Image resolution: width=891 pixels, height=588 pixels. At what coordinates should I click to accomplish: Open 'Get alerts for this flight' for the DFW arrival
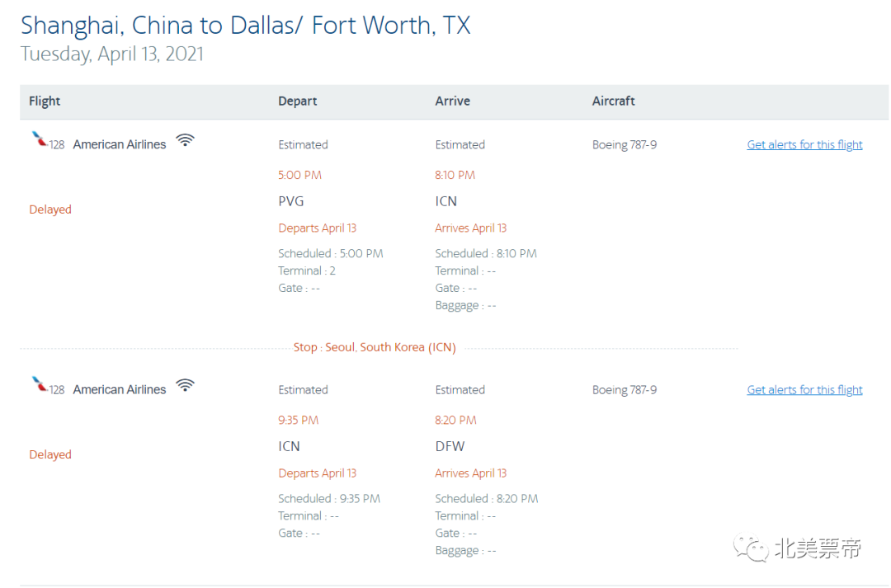[x=804, y=390]
